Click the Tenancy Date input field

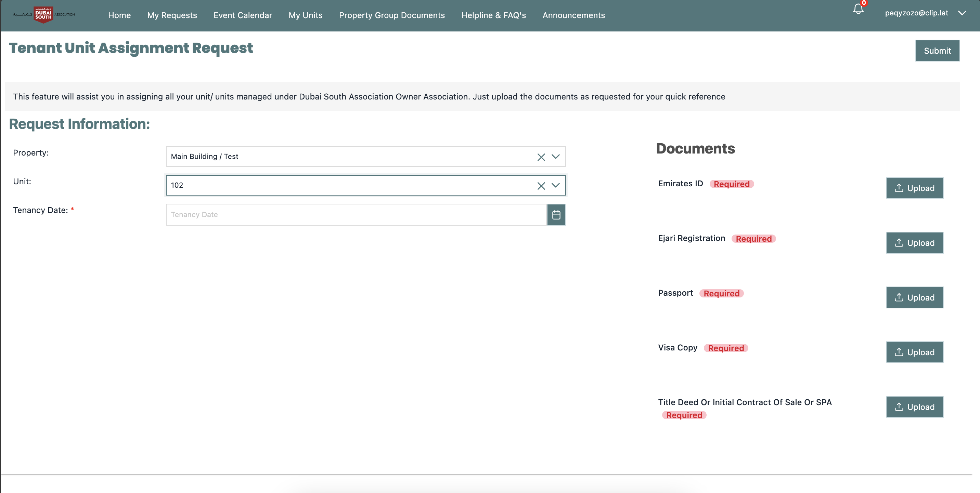tap(356, 215)
